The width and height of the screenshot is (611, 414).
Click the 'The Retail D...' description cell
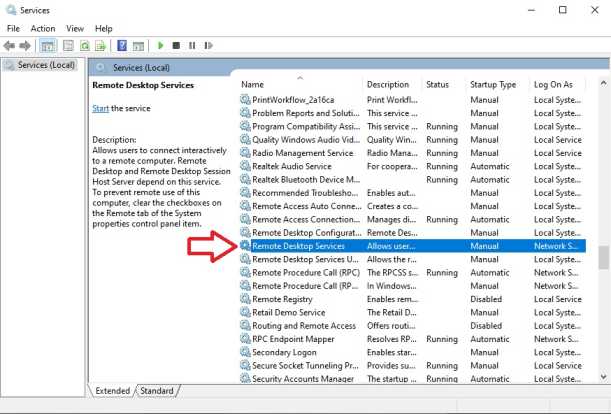(392, 312)
